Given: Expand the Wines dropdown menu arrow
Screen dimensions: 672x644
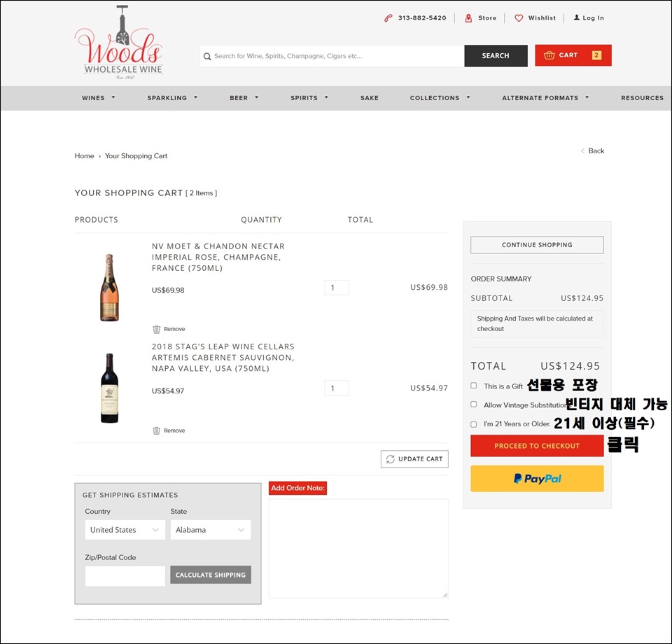Looking at the screenshot, I should (x=113, y=98).
